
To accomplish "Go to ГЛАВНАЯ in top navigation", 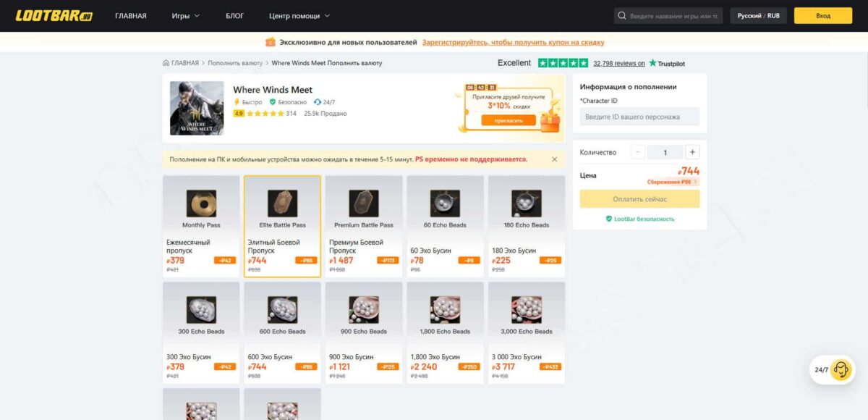I will point(131,16).
